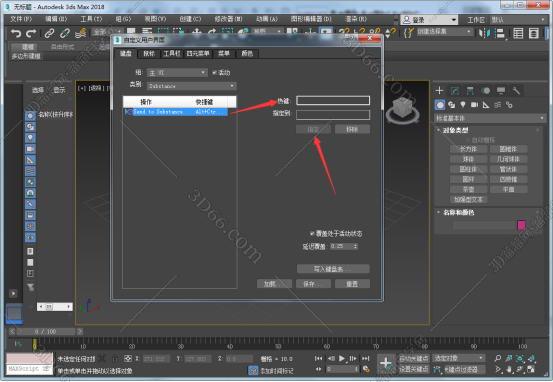This screenshot has width=553, height=382.
Task: Open the Create panel plus tab
Action: pyautogui.click(x=439, y=91)
